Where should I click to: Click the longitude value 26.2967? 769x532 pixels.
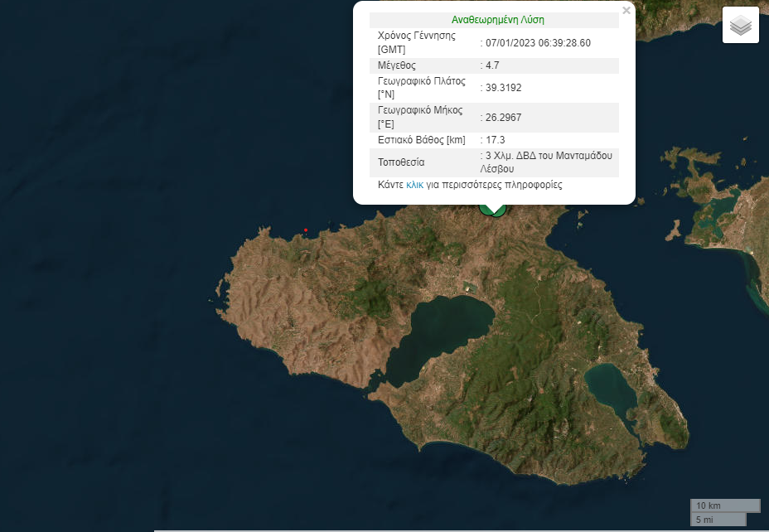503,118
